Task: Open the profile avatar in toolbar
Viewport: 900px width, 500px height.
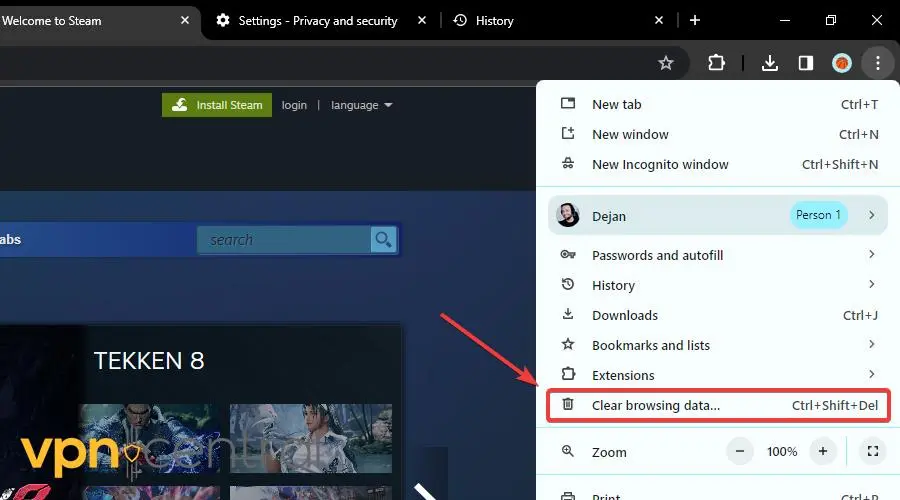Action: point(841,63)
